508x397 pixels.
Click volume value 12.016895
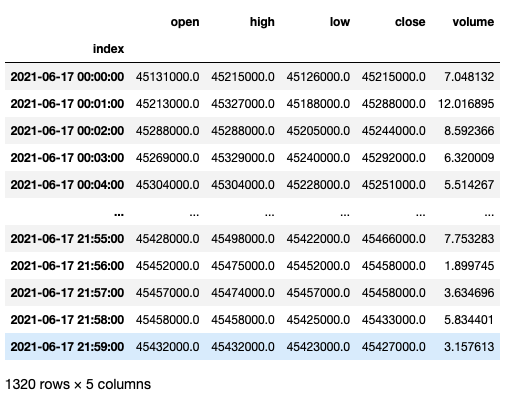466,104
